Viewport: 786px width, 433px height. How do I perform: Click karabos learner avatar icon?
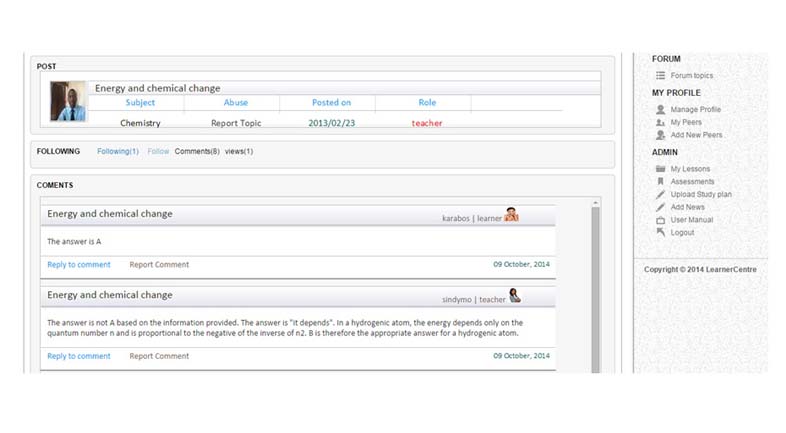pos(511,214)
